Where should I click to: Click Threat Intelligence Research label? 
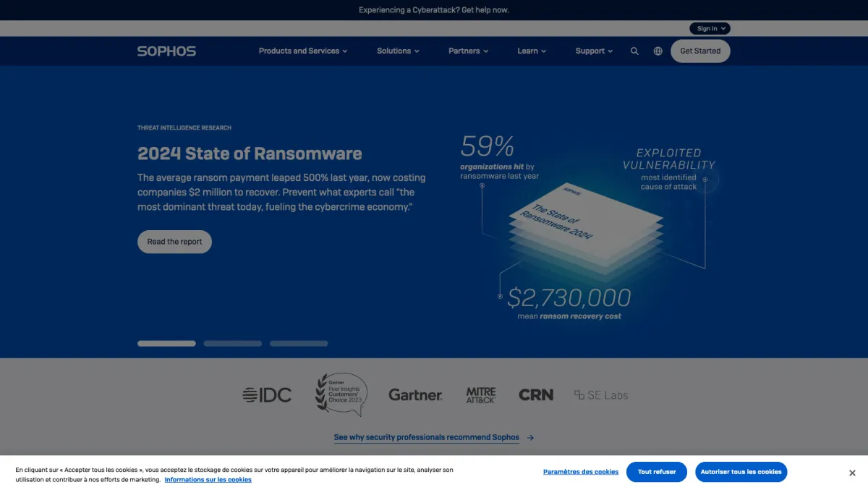tap(184, 128)
